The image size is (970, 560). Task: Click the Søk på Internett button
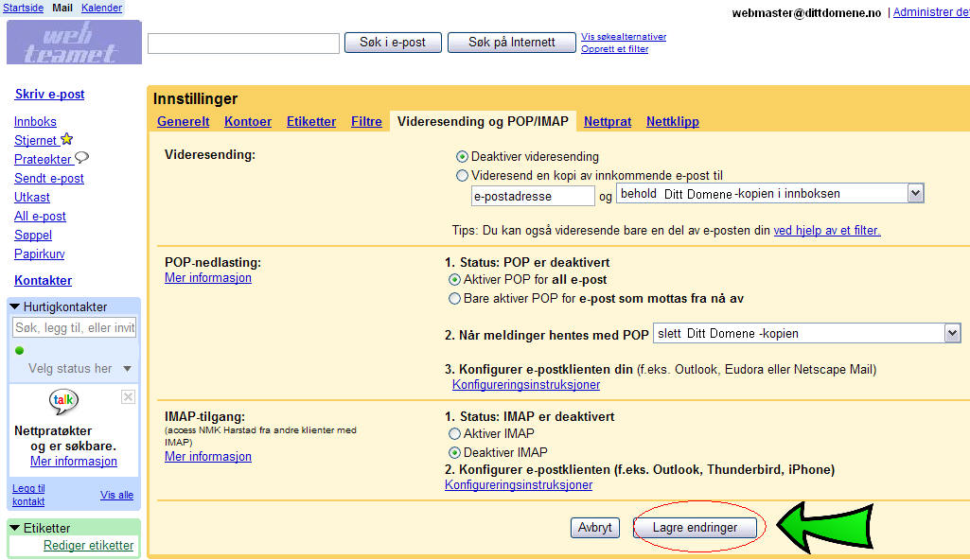pyautogui.click(x=512, y=42)
